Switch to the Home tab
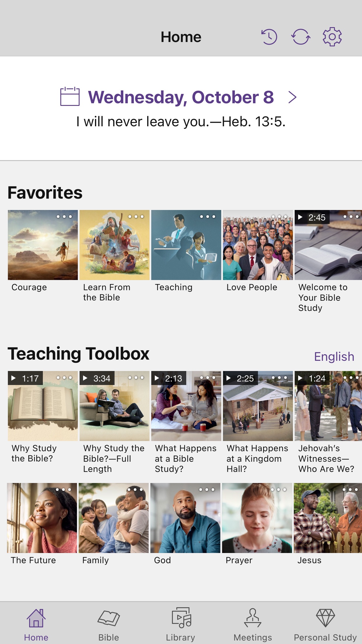362x644 pixels. pyautogui.click(x=36, y=625)
